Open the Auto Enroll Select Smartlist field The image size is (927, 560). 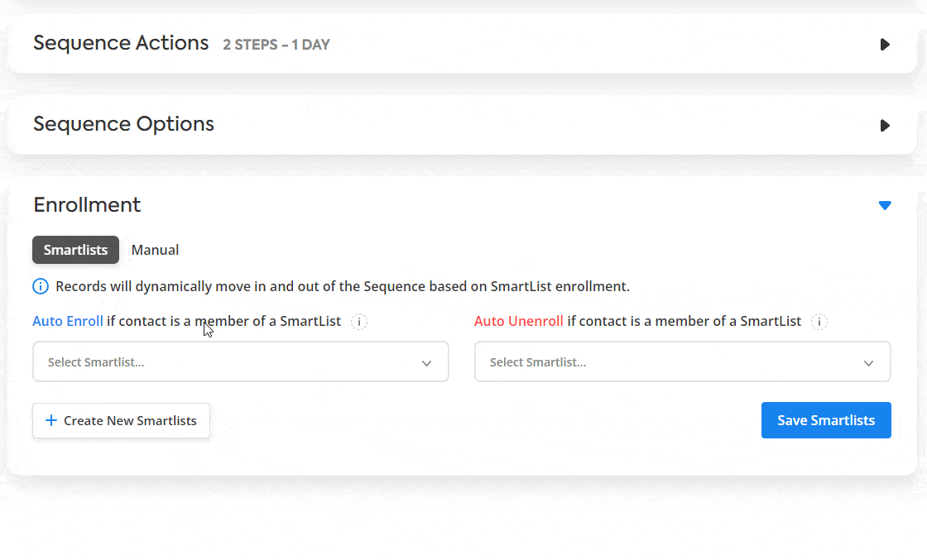click(x=241, y=361)
